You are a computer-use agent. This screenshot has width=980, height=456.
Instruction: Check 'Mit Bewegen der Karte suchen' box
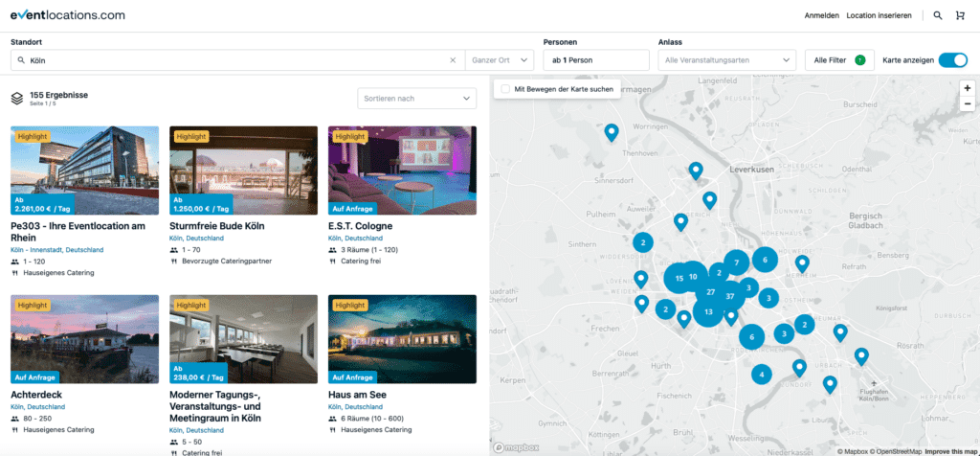coord(505,89)
